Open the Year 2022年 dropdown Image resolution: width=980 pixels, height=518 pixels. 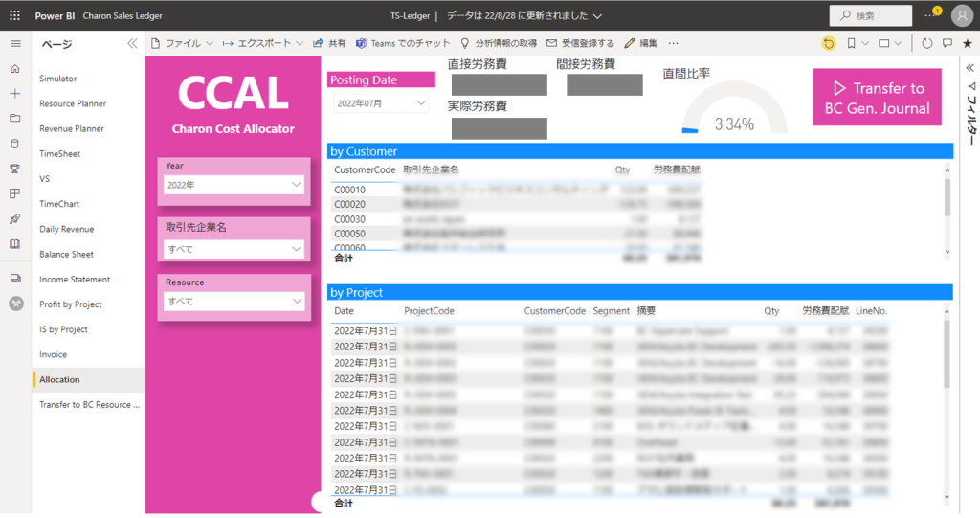click(234, 185)
